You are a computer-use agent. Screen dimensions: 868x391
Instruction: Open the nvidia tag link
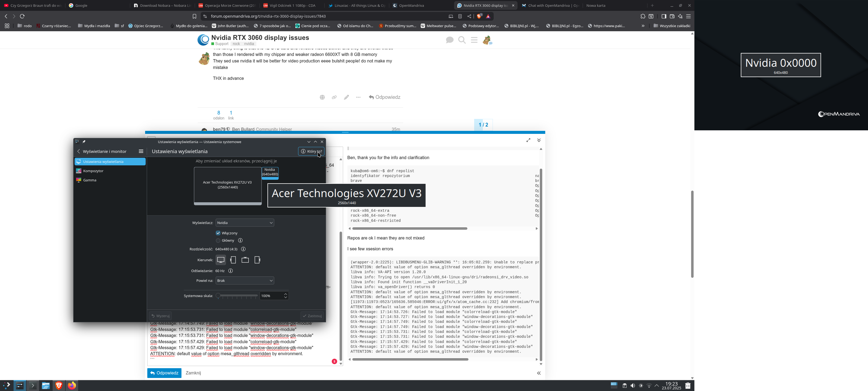[x=249, y=44]
